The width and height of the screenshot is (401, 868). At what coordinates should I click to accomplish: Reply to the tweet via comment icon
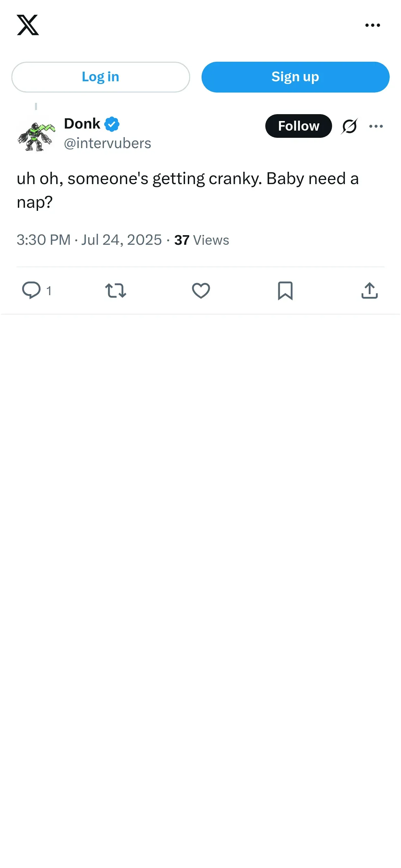click(31, 290)
